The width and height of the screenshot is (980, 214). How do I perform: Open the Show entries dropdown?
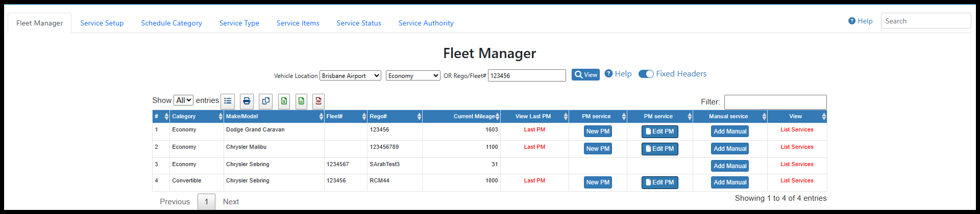(x=183, y=100)
